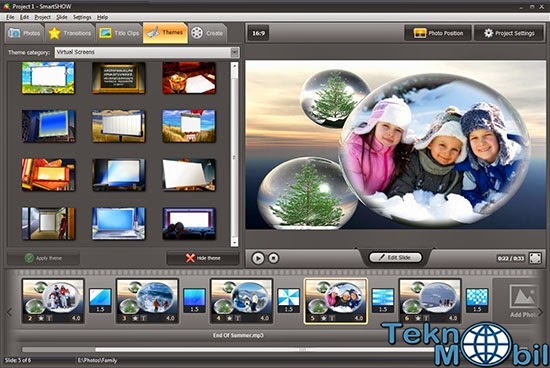The width and height of the screenshot is (550, 368).
Task: Select the beach easel theme thumbnail
Action: (x=189, y=126)
